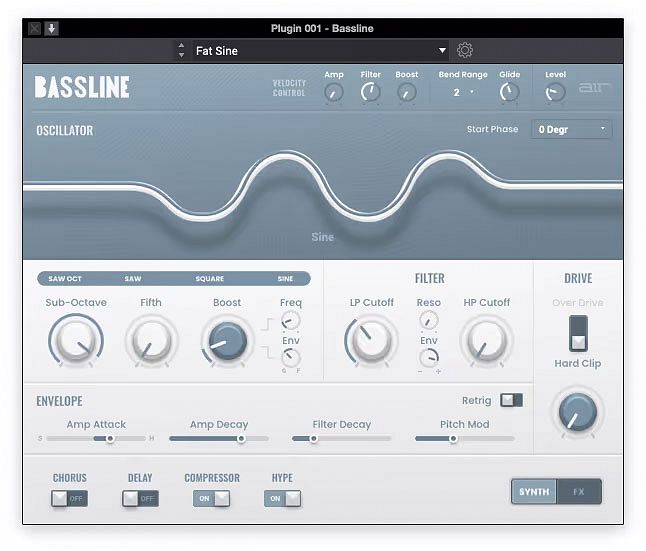The image size is (646, 551).
Task: Open the plugin settings gear icon
Action: point(465,50)
